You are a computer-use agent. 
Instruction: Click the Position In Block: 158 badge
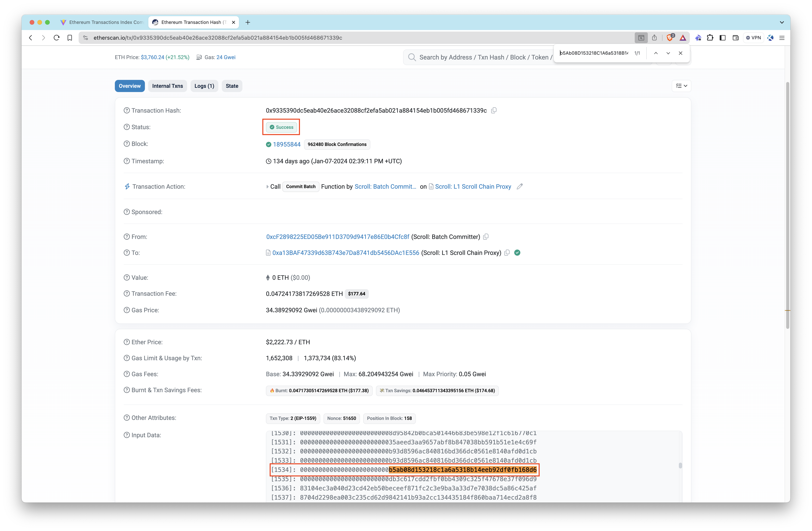point(389,418)
